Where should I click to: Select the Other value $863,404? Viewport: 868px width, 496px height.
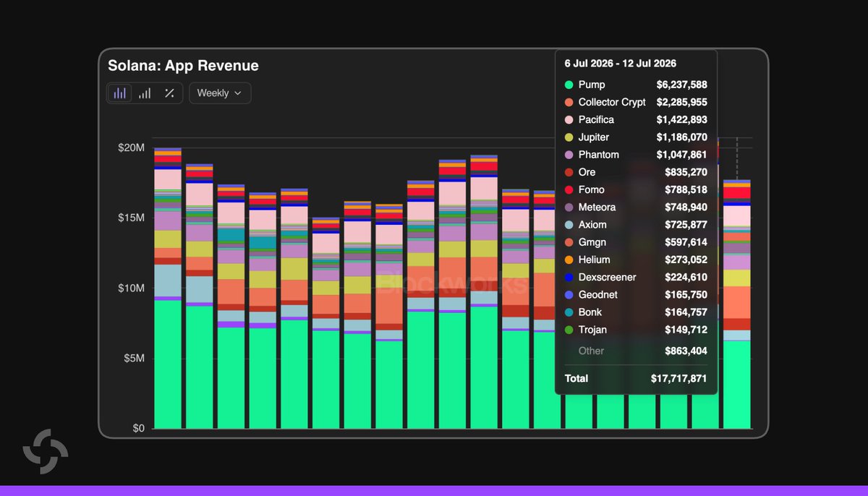(x=686, y=351)
